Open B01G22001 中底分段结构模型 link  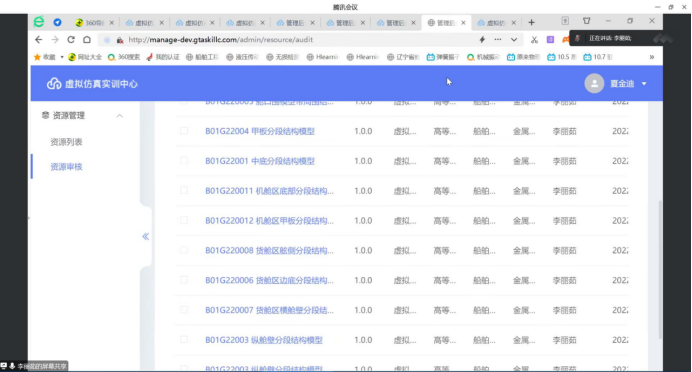[260, 161]
